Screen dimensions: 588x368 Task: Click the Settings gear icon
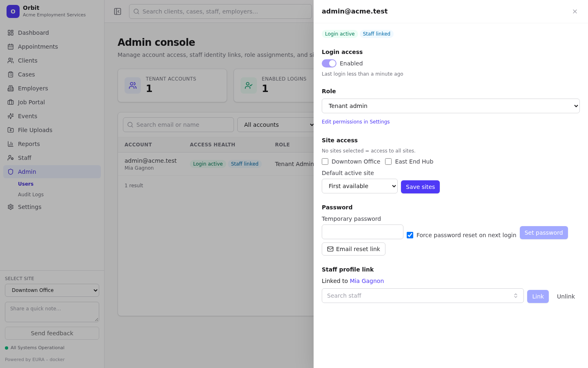click(x=11, y=207)
